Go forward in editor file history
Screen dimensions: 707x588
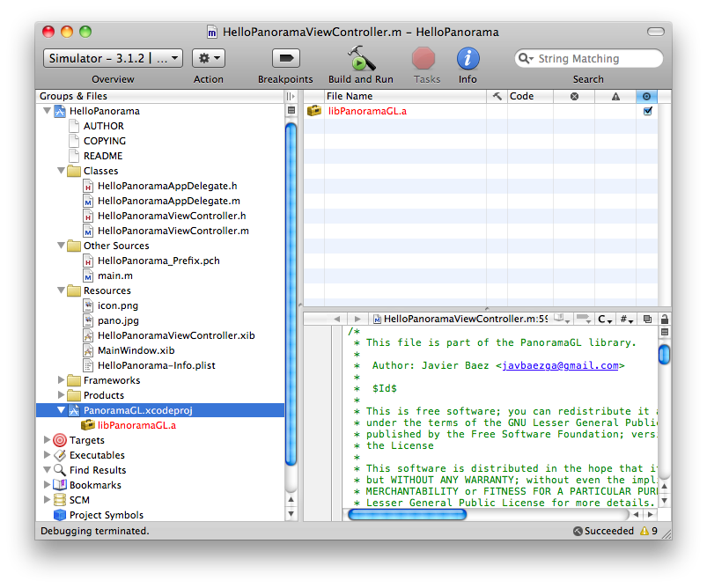point(357,319)
